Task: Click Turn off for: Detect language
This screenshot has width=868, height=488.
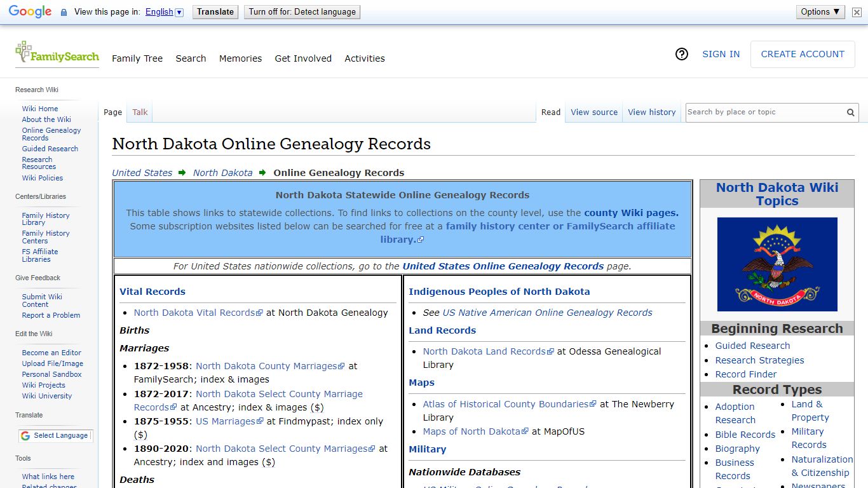Action: [302, 11]
